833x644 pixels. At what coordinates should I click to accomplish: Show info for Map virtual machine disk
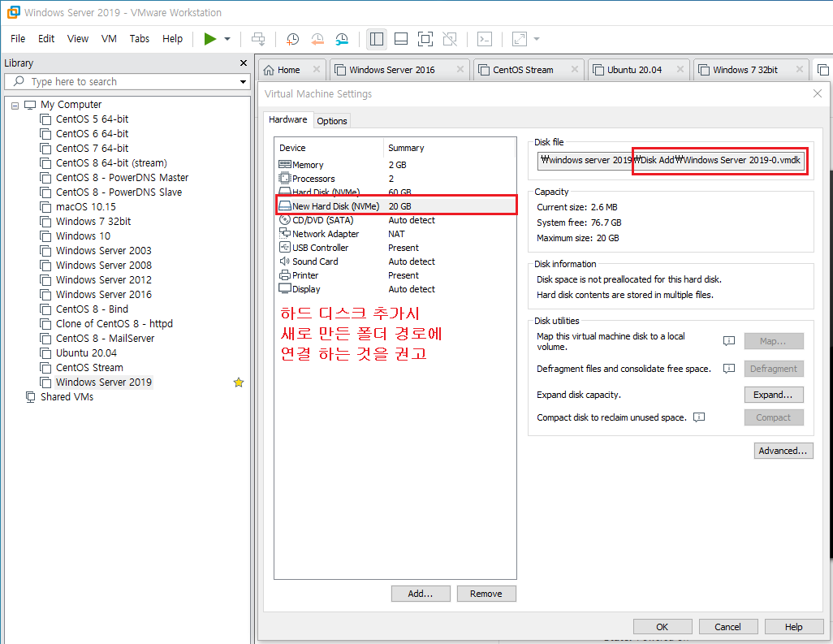[729, 340]
